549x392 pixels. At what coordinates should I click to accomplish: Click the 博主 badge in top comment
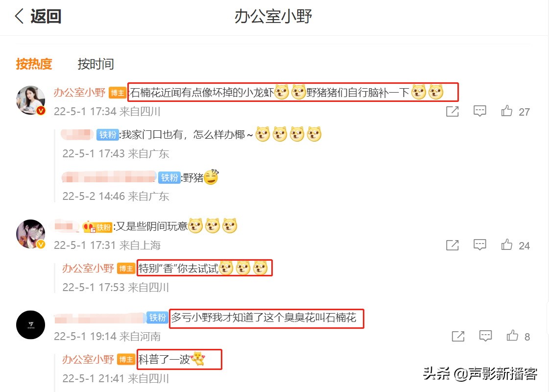(x=118, y=93)
